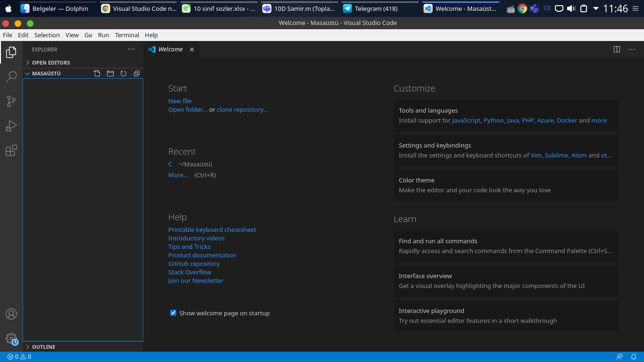Open the Interface overview card
The height and width of the screenshot is (362, 644).
(x=506, y=281)
